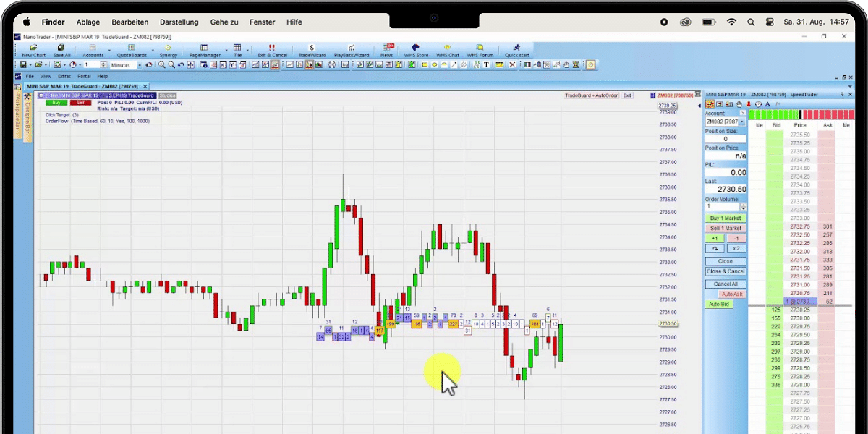This screenshot has width=868, height=434.
Task: Open the Apple menu
Action: point(27,22)
